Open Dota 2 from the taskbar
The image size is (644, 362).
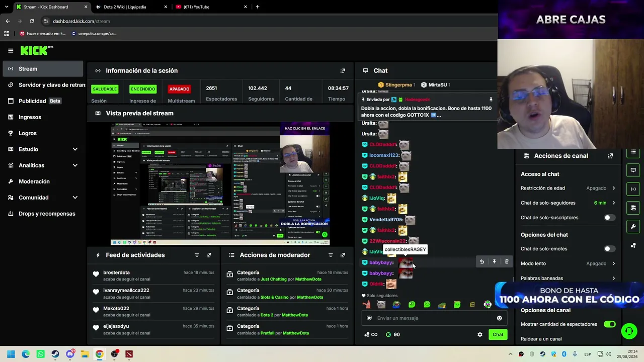pyautogui.click(x=129, y=354)
